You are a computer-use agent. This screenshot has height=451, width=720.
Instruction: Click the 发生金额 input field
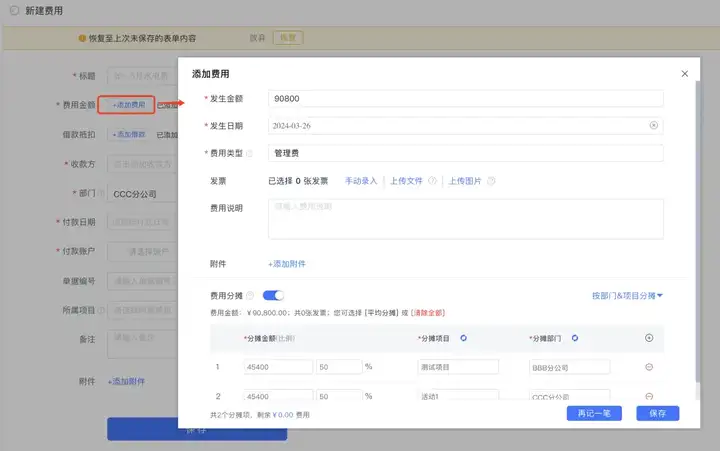click(466, 98)
